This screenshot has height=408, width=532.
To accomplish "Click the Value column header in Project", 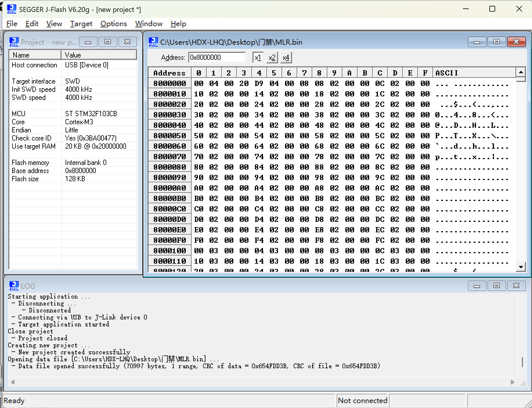I will [99, 55].
